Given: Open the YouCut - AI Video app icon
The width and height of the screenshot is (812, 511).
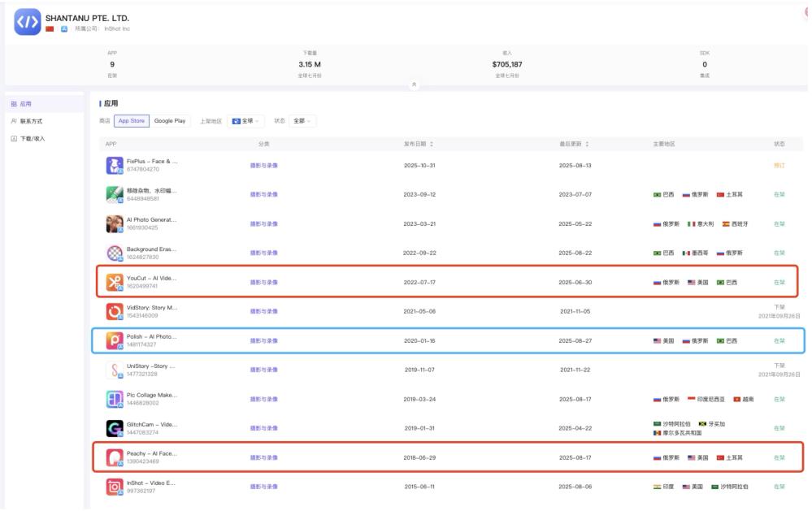Looking at the screenshot, I should 115,283.
